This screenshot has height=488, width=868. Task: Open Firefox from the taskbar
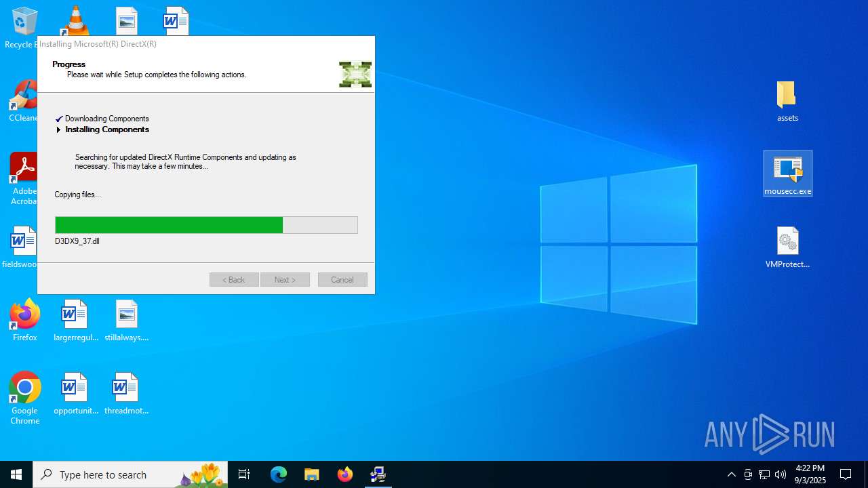[x=344, y=474]
